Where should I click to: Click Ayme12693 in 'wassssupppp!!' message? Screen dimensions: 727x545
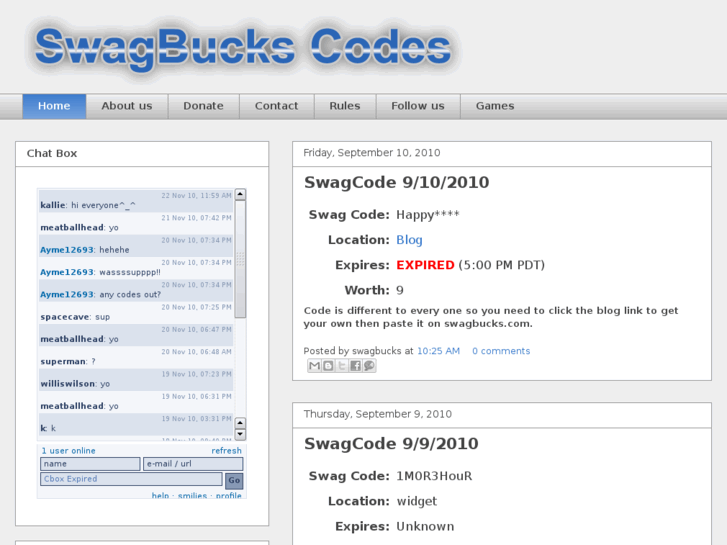point(67,272)
